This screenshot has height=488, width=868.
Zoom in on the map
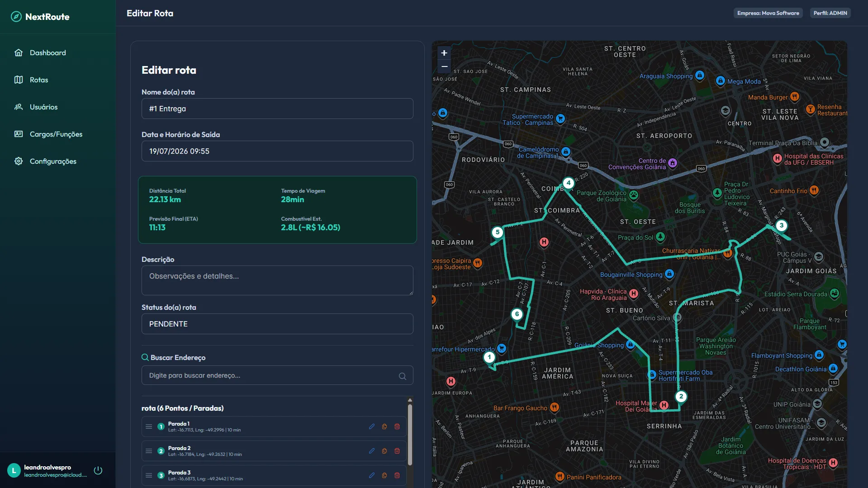click(x=444, y=53)
